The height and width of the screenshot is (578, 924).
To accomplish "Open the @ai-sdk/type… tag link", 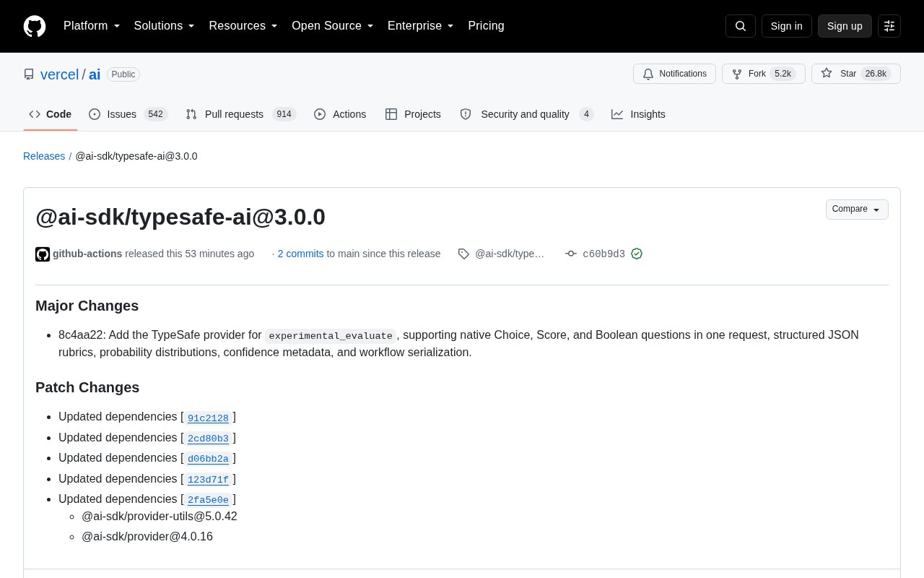I will pos(510,254).
